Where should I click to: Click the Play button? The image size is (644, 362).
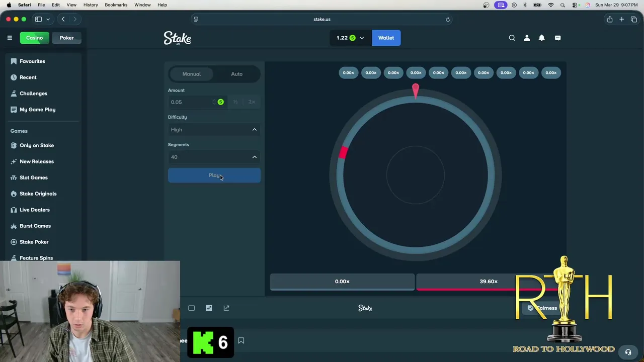[x=214, y=175]
